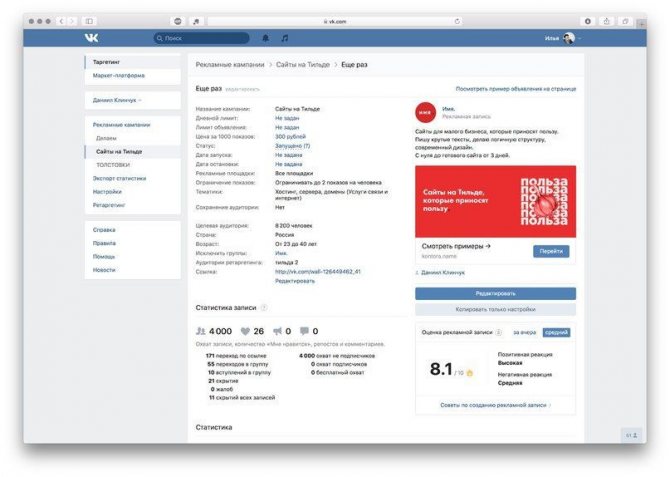This screenshot has height=477, width=670.
Task: Open Правила link in sidebar
Action: point(104,243)
